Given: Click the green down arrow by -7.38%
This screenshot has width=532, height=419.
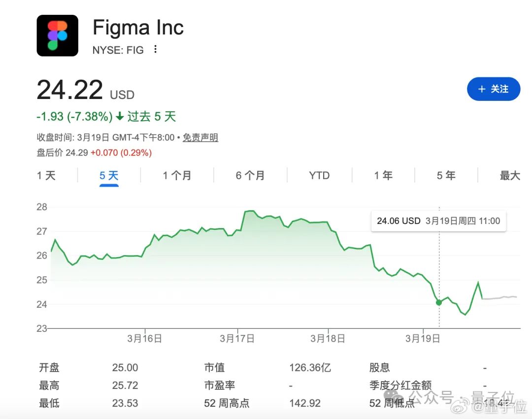Looking at the screenshot, I should point(120,117).
